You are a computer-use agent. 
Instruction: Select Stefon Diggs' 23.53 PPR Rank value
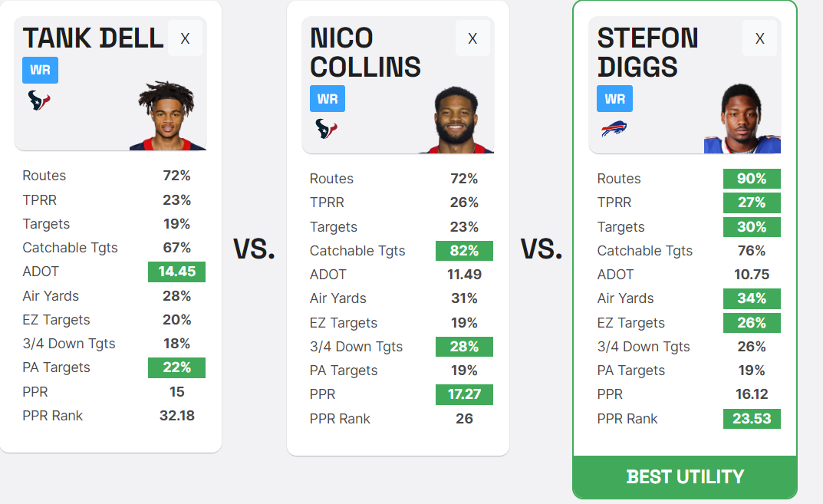tap(752, 419)
